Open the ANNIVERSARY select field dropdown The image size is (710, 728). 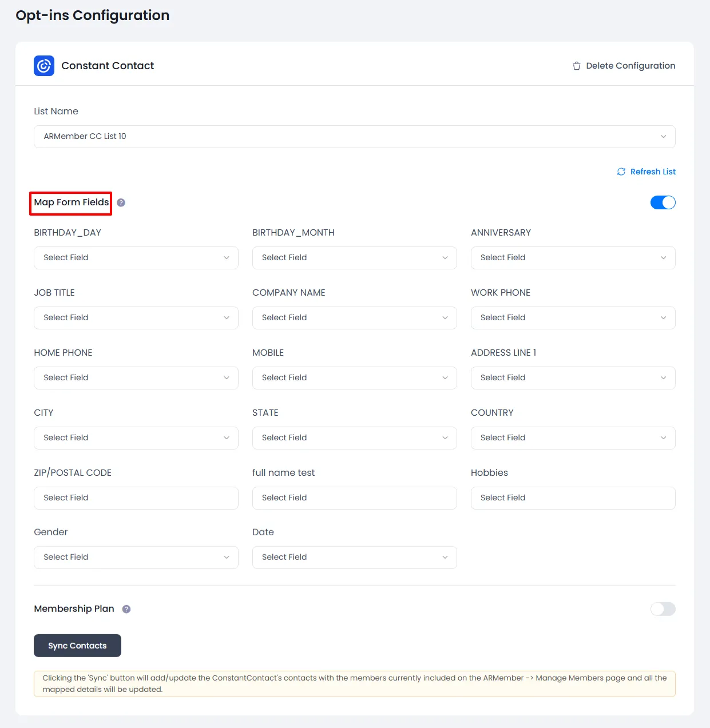(573, 258)
